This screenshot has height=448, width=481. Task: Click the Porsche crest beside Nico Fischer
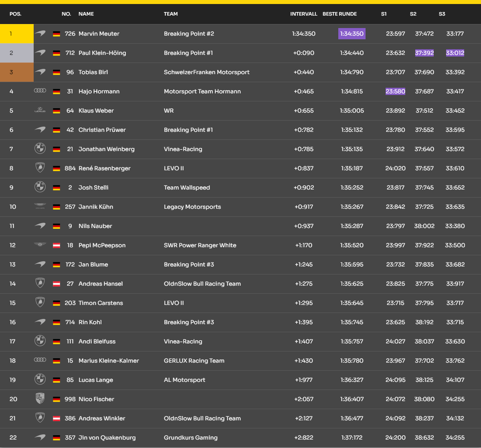[40, 399]
